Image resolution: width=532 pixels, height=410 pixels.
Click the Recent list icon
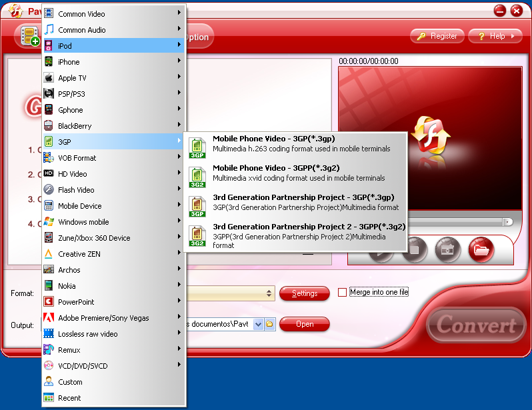[x=49, y=397]
